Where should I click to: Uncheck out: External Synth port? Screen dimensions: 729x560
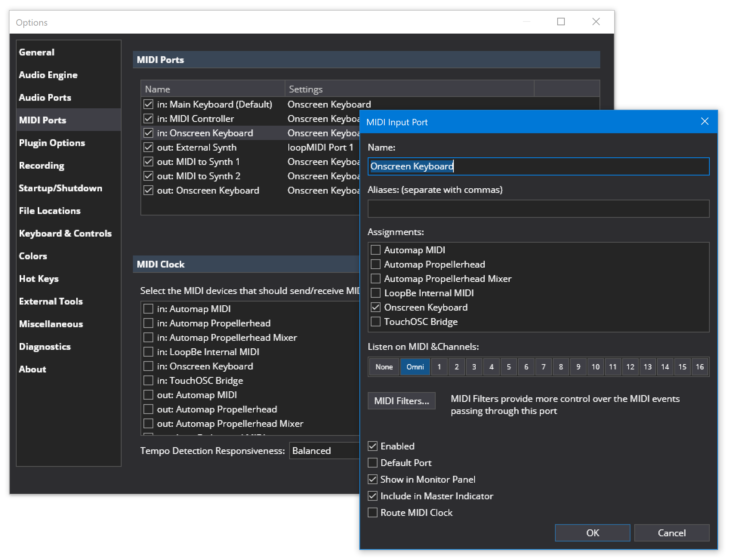click(148, 147)
